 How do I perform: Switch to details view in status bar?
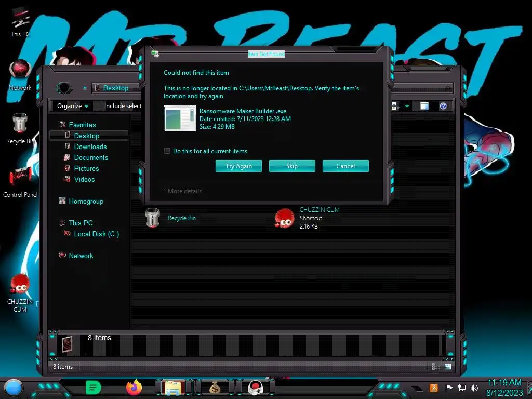435,367
